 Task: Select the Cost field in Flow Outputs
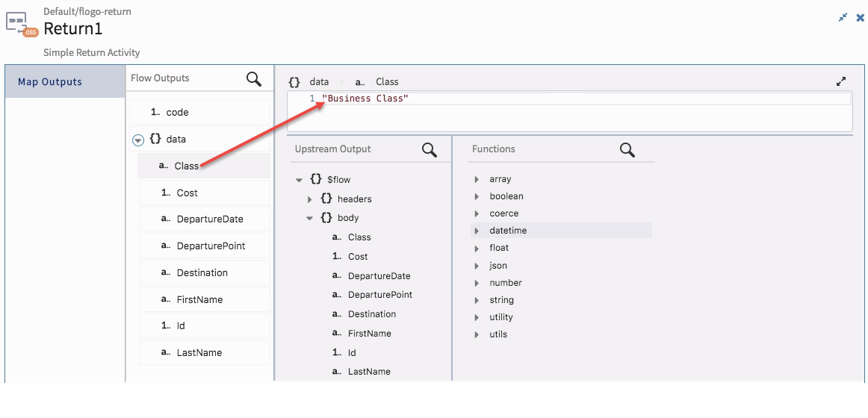click(205, 193)
